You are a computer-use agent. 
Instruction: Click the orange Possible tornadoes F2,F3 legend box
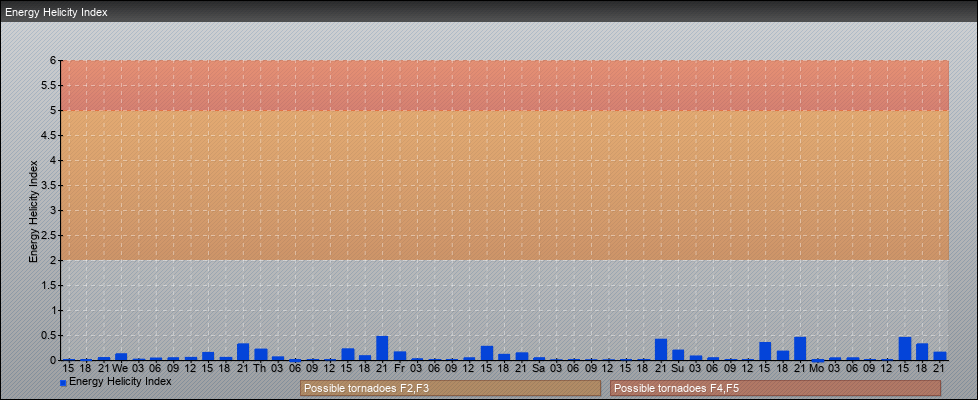(450, 388)
